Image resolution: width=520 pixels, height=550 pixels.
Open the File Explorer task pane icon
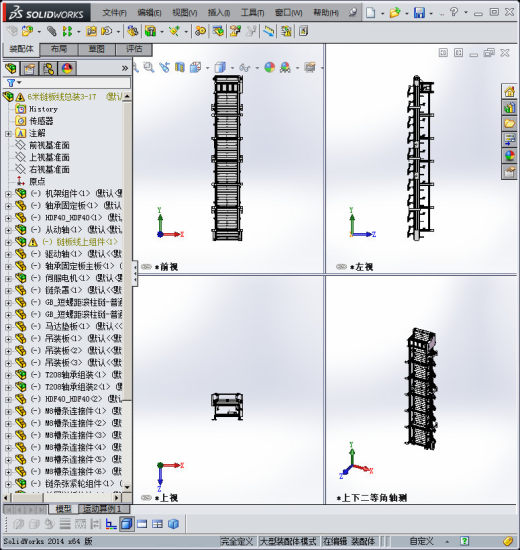click(509, 123)
